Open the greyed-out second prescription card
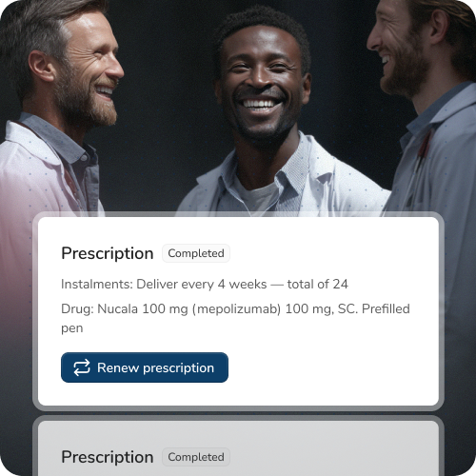 tap(238, 448)
